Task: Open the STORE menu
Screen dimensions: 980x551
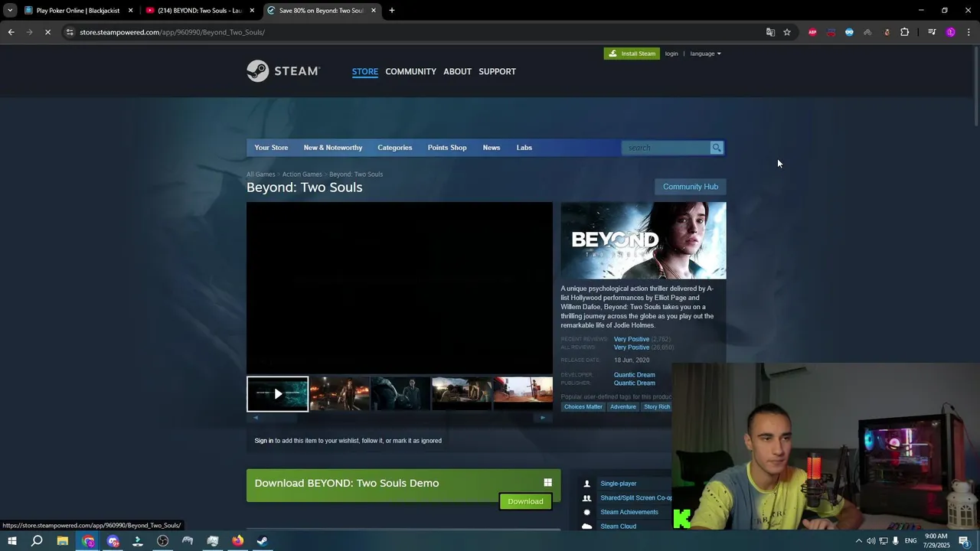Action: (365, 71)
